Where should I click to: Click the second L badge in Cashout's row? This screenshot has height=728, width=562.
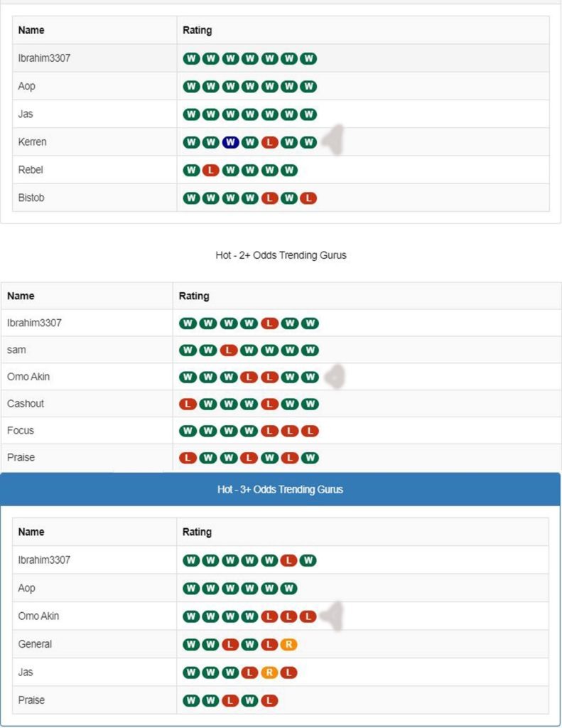(269, 404)
